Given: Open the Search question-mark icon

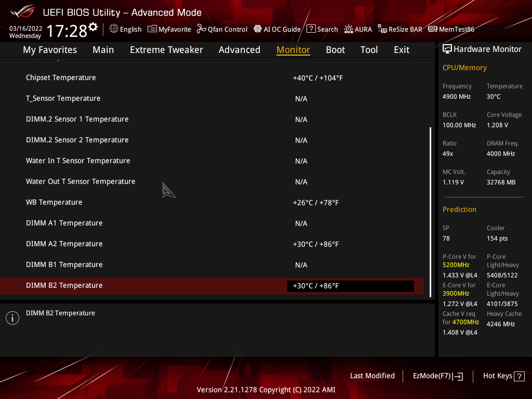Looking at the screenshot, I should click(311, 29).
